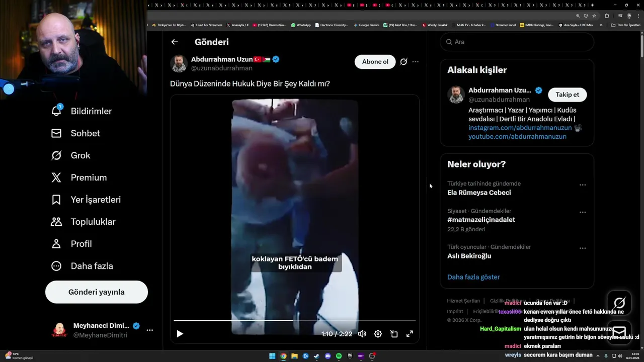Click Takip et to follow Abdurrahman Uzun
This screenshot has width=644, height=362.
click(568, 95)
